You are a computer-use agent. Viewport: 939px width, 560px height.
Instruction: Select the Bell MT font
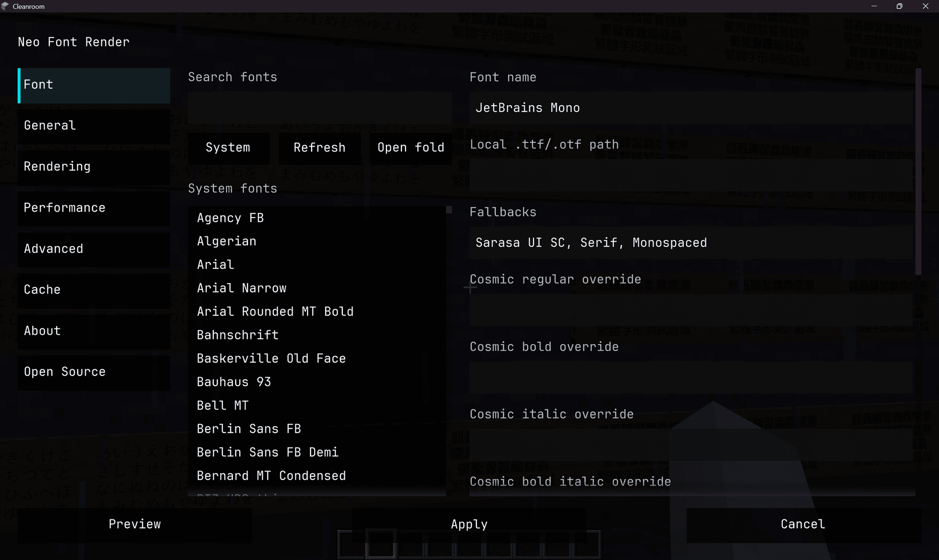click(x=317, y=406)
